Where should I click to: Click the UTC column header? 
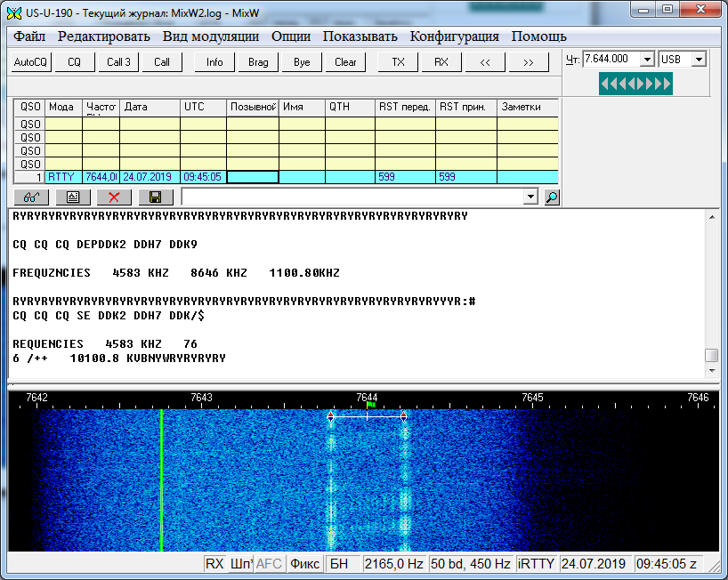click(203, 107)
